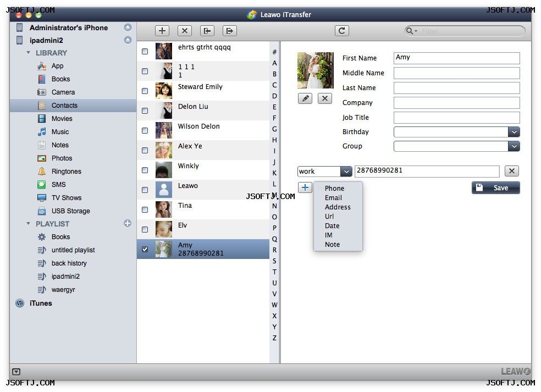Open the Group dropdown

click(x=514, y=146)
